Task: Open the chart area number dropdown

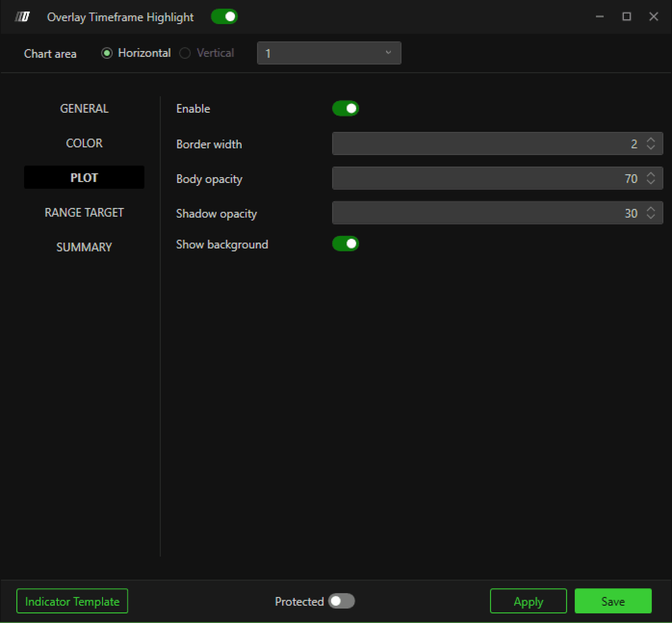Action: click(329, 53)
